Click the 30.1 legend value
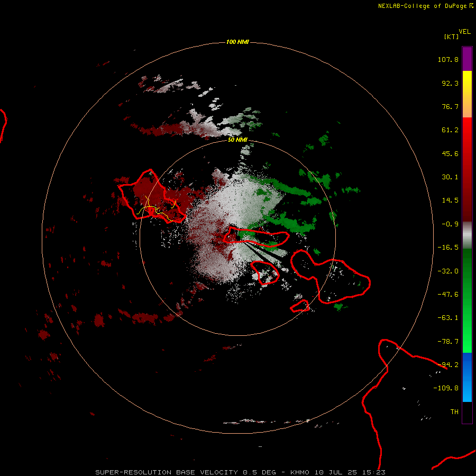This screenshot has width=476, height=476. coord(450,177)
